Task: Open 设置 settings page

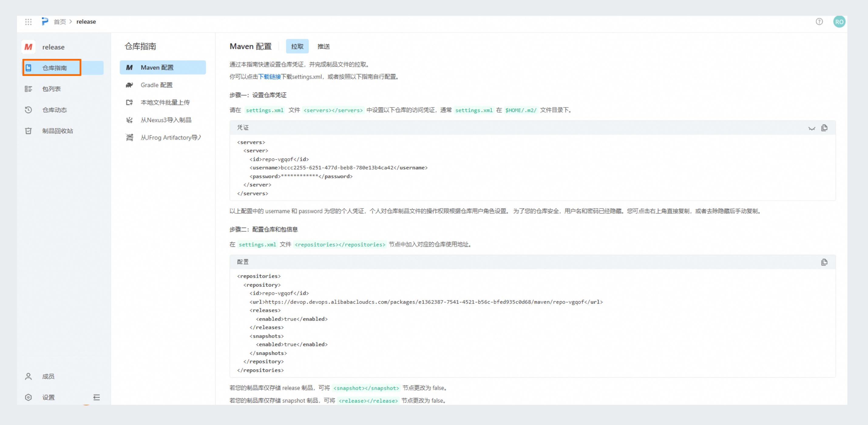Action: 48,397
